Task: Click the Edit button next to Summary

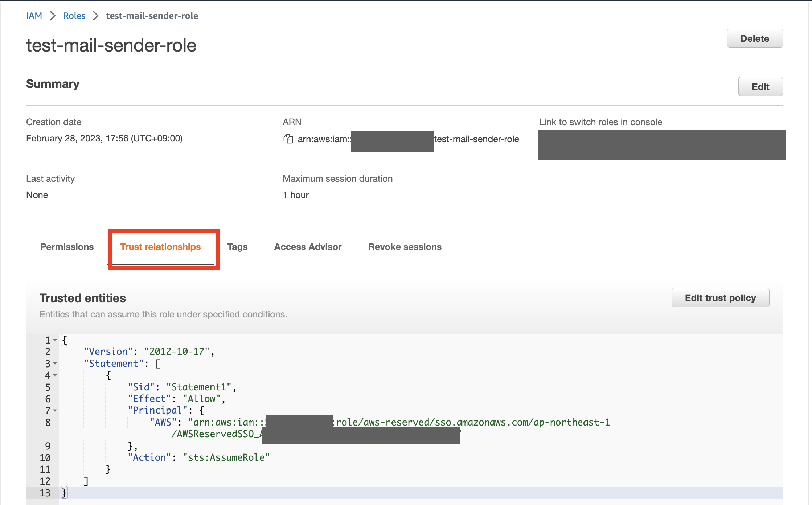Action: tap(760, 86)
